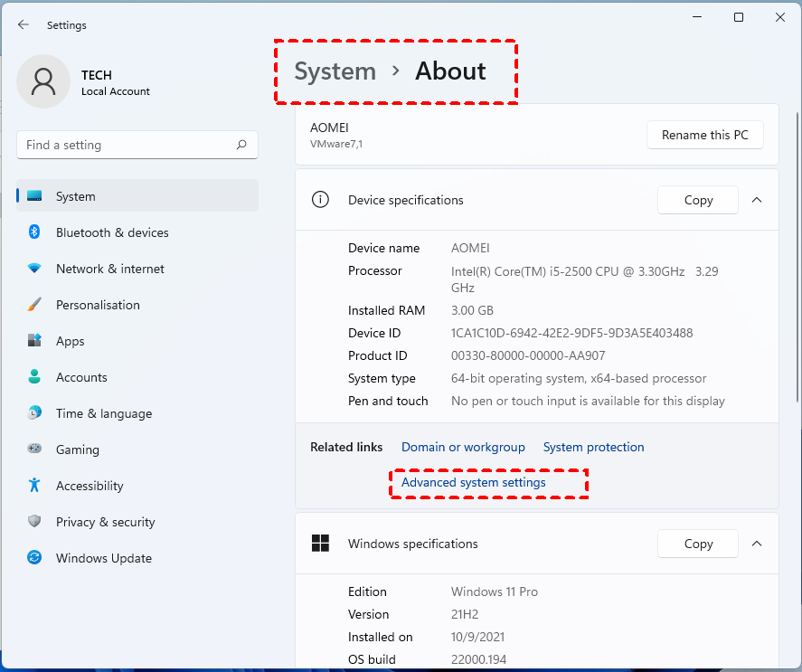Click the Rename this PC button

(704, 135)
